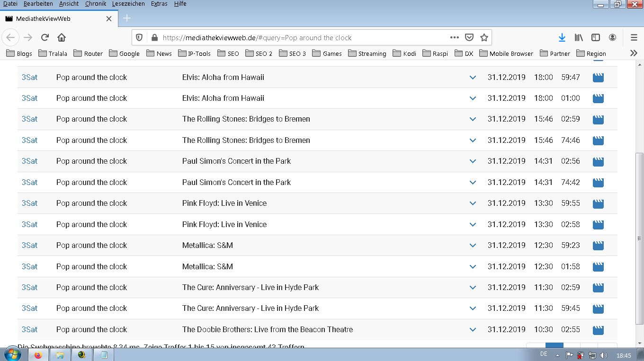Open the Kodi bookmarks folder
Screen dimensions: 644x361
click(405, 53)
